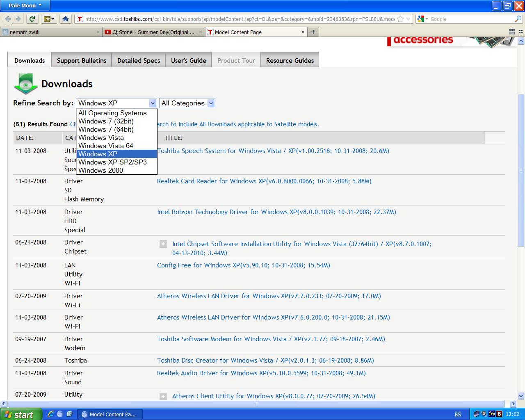Open the network connection tray icon
525x420 pixels.
coord(477,414)
